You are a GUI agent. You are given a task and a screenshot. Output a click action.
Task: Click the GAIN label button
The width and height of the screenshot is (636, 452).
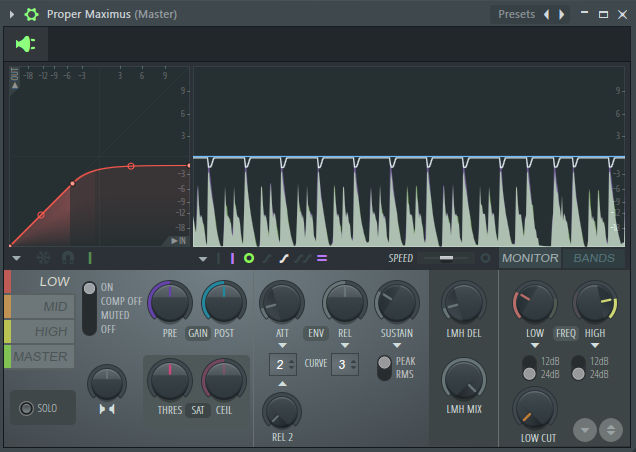pyautogui.click(x=198, y=333)
